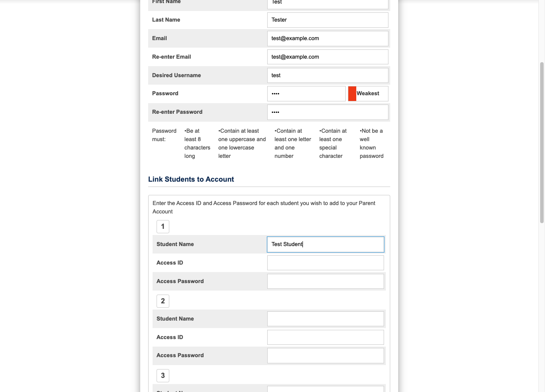Click the Last Name field containing Tester

coord(328,20)
